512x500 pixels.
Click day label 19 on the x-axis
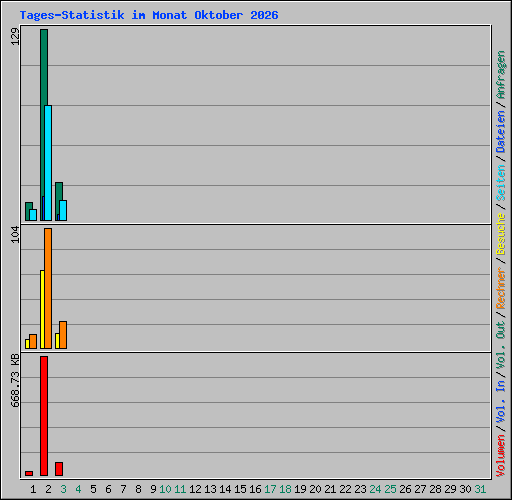point(300,489)
